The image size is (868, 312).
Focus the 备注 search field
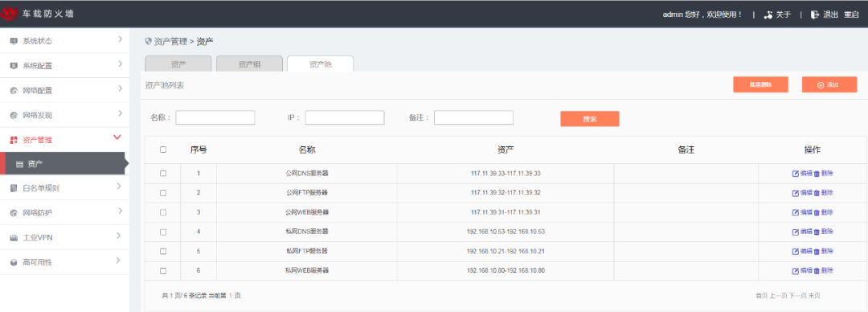pos(474,117)
